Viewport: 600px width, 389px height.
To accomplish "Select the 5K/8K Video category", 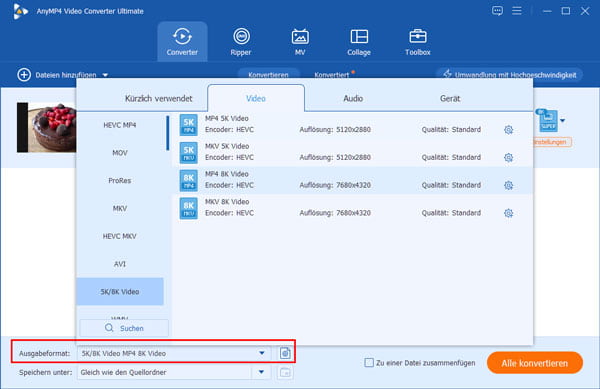I will 120,291.
